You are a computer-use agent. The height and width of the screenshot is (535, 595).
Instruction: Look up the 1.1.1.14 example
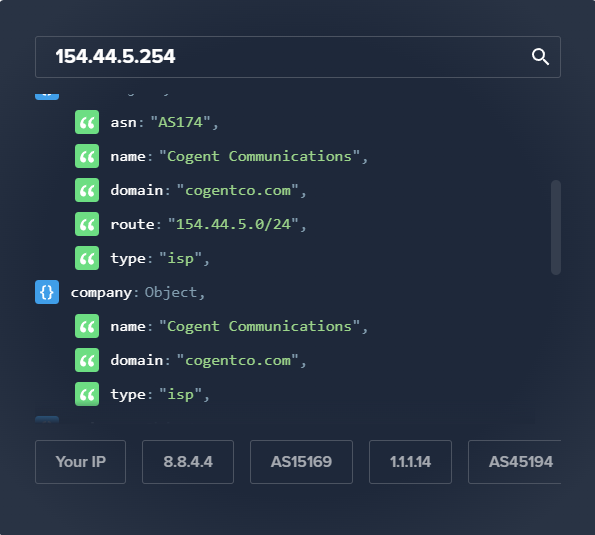[x=410, y=462]
